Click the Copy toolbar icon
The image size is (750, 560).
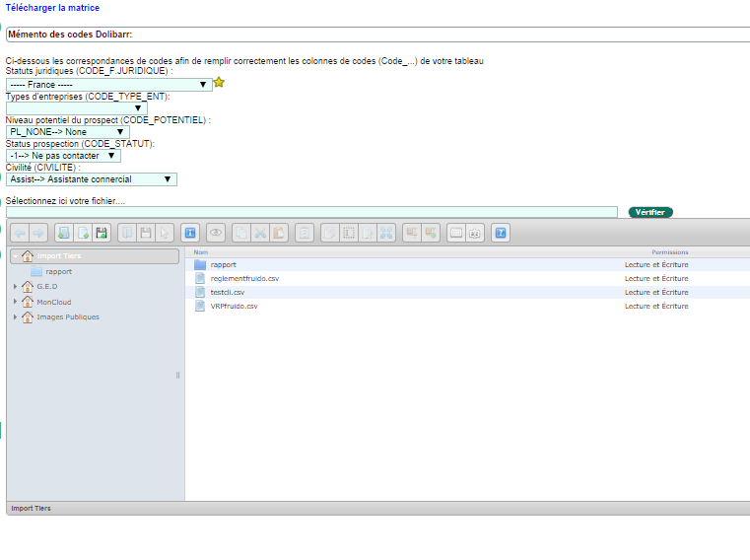pyautogui.click(x=241, y=233)
